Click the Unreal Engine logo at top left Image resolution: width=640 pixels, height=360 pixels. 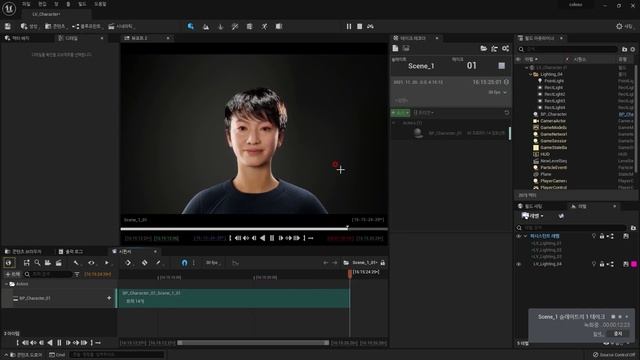click(x=9, y=9)
